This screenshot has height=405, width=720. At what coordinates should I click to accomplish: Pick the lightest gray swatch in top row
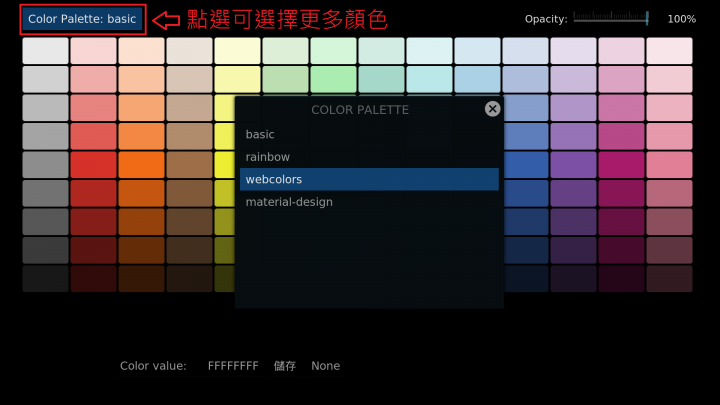pyautogui.click(x=45, y=51)
